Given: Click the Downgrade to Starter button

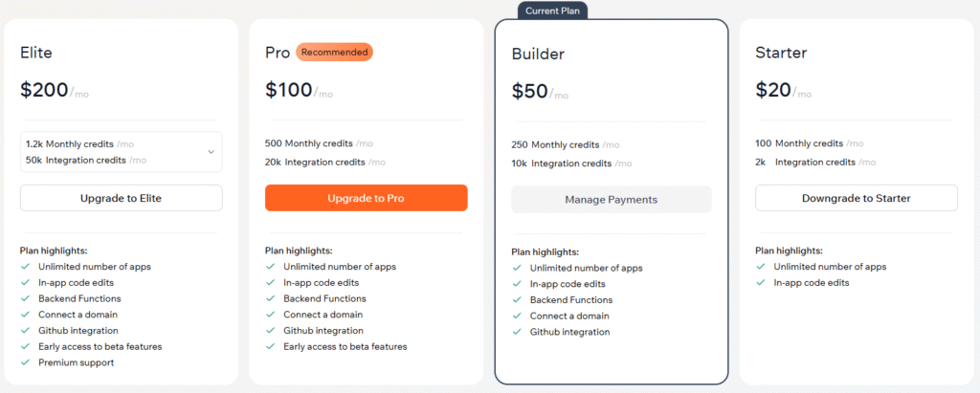Looking at the screenshot, I should pyautogui.click(x=856, y=198).
